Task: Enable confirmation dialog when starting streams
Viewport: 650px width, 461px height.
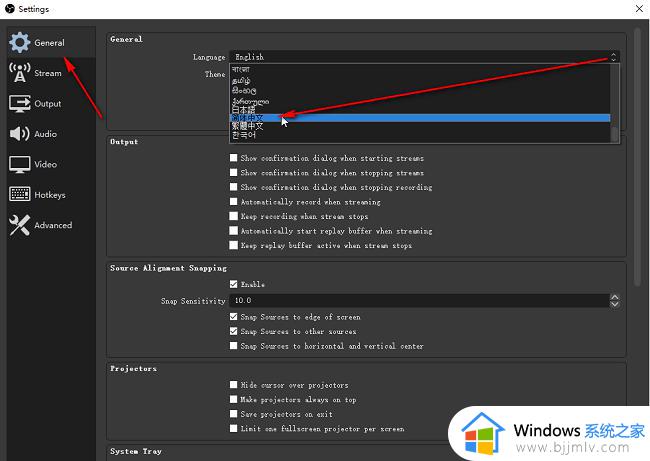Action: 233,158
